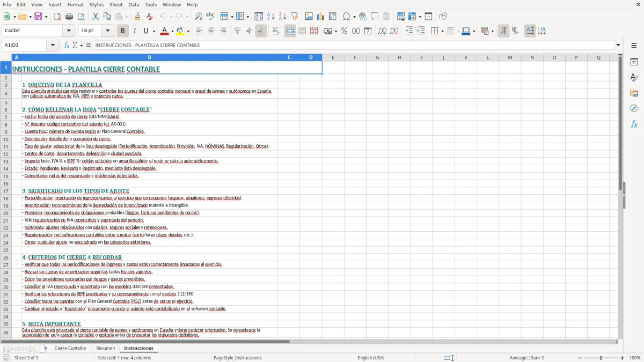Open the font name dropdown
Image resolution: width=644 pixels, height=362 pixels.
tap(69, 31)
